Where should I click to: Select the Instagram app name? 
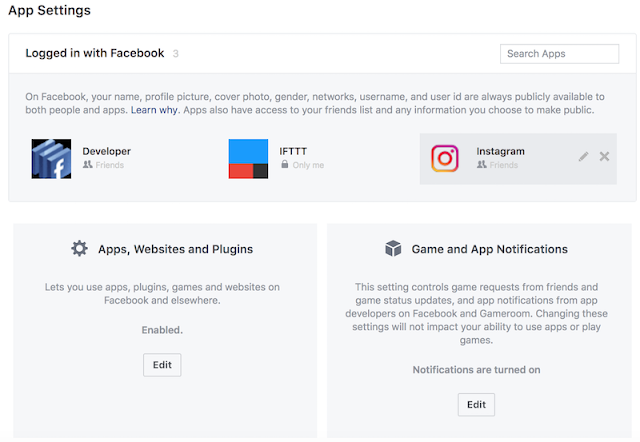click(x=500, y=151)
